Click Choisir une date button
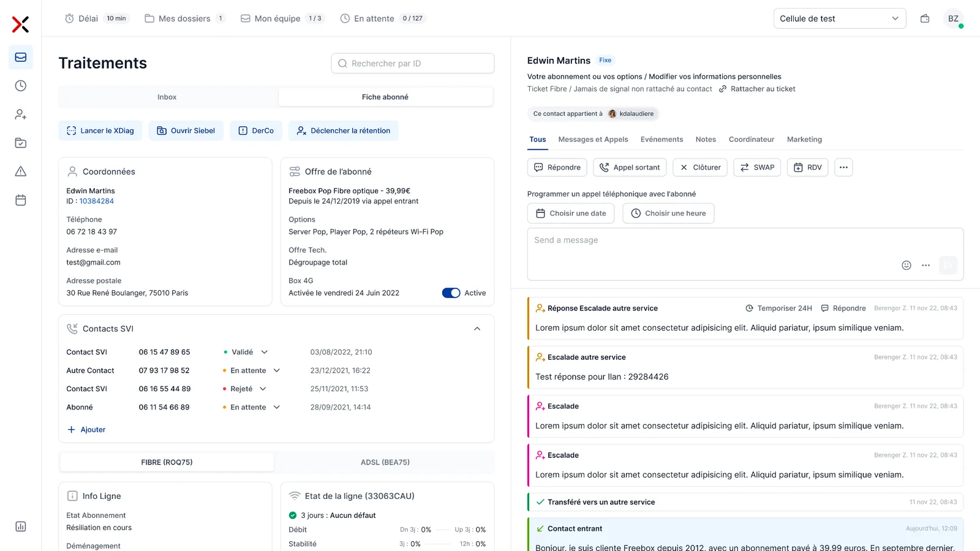 pyautogui.click(x=571, y=213)
